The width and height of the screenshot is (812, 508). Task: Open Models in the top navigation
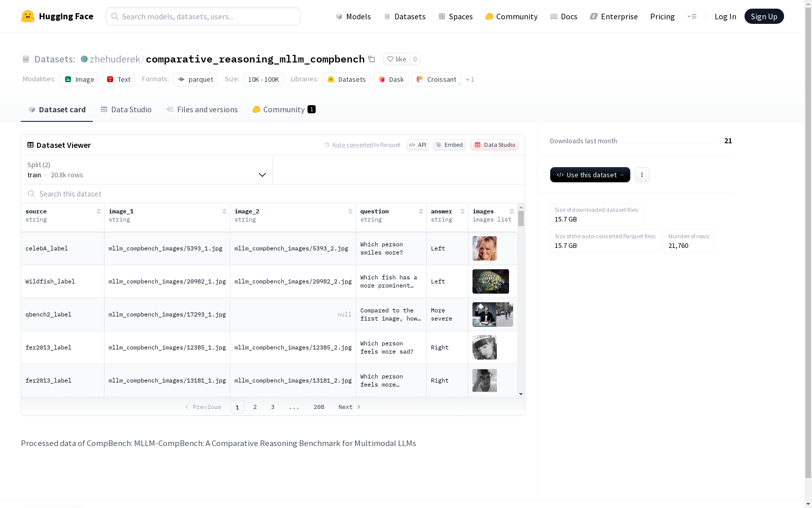pos(353,16)
